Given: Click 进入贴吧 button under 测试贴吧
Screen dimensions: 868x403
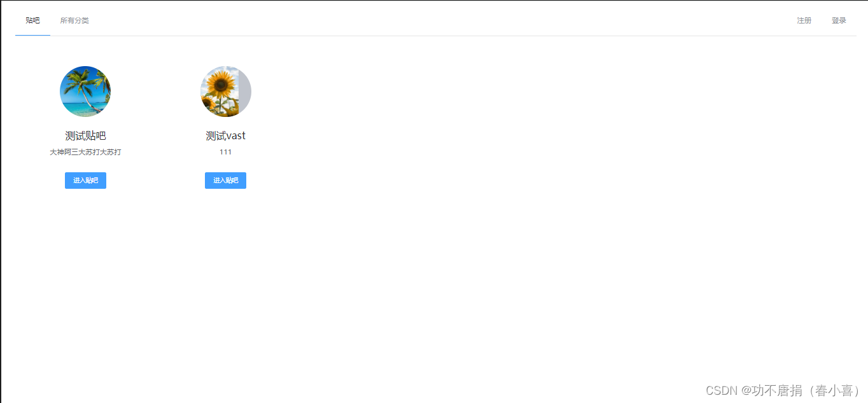Looking at the screenshot, I should pyautogui.click(x=85, y=181).
